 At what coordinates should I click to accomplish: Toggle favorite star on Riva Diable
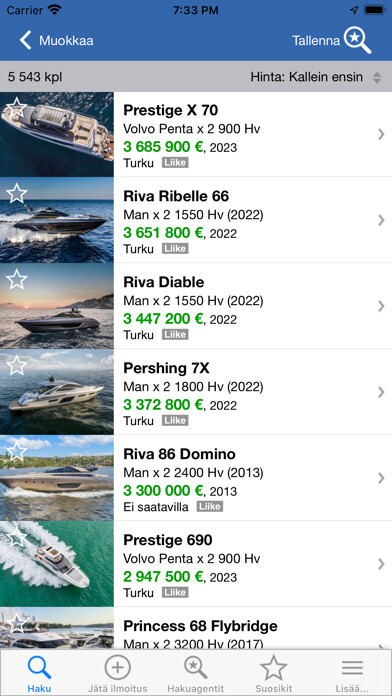tap(17, 280)
